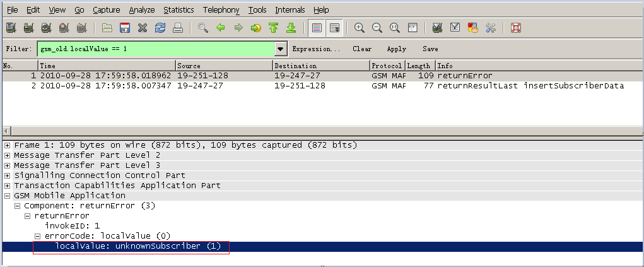Screen dimensions: 644x267
Task: Click the Save capture file icon
Action: [125, 28]
